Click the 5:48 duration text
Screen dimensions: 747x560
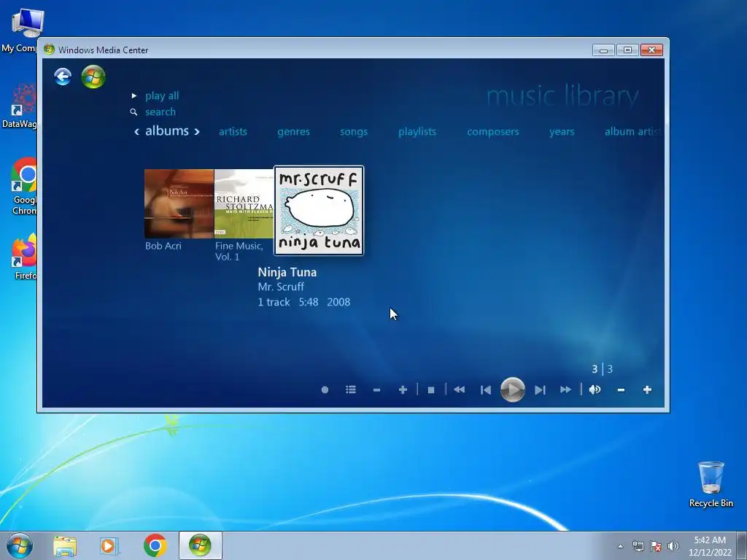pos(309,302)
